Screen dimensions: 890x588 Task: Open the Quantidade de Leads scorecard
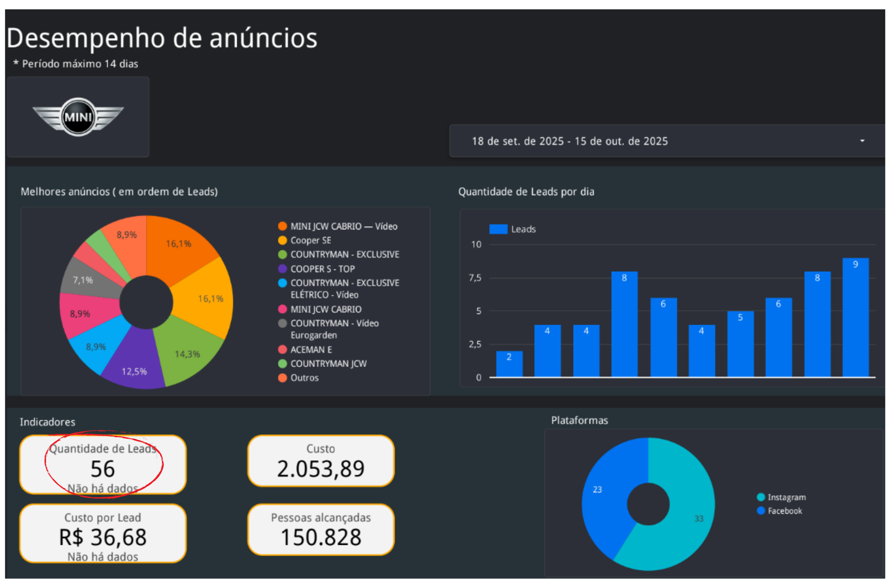click(x=103, y=465)
